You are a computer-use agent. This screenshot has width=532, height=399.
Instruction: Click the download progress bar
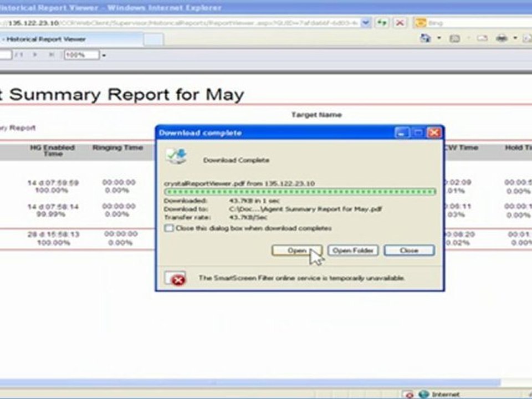[300, 192]
